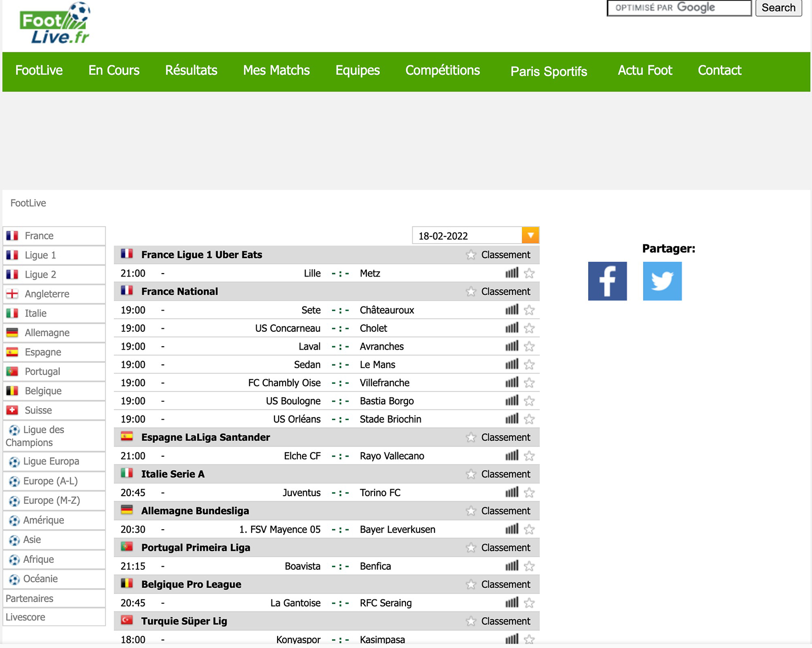Toggle favorite star for Allemagne Bundesliga
Viewport: 812px width, 648px height.
pyautogui.click(x=471, y=511)
